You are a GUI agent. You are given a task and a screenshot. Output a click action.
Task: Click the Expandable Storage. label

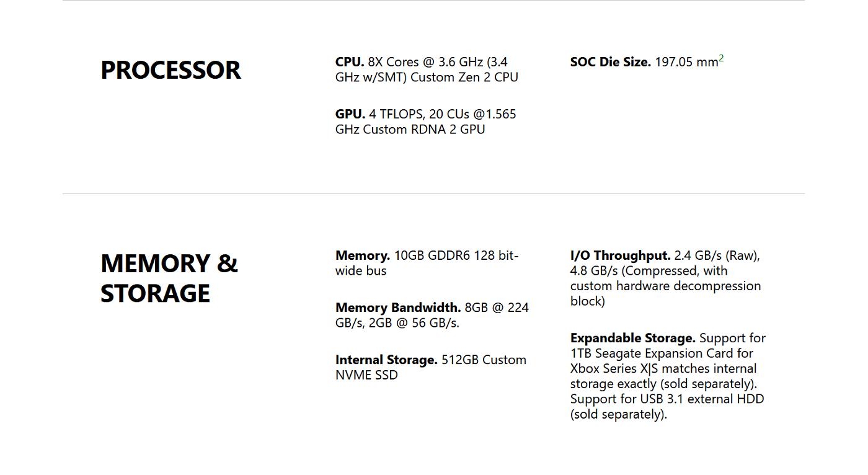pos(633,338)
